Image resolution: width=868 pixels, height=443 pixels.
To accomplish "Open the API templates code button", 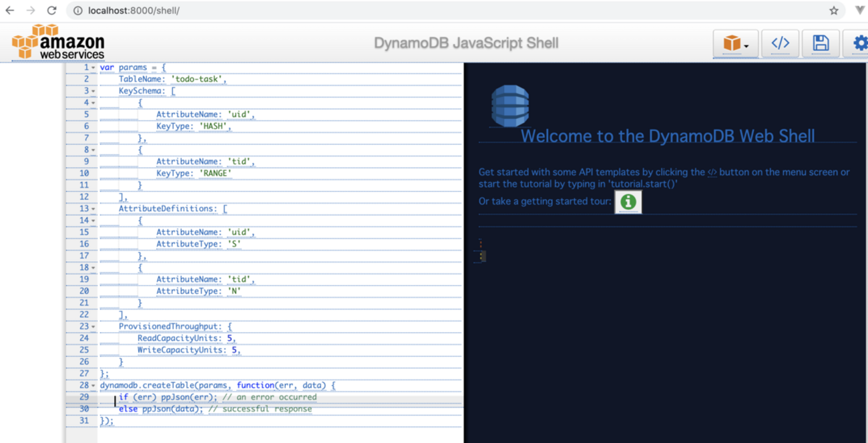I will click(x=780, y=44).
